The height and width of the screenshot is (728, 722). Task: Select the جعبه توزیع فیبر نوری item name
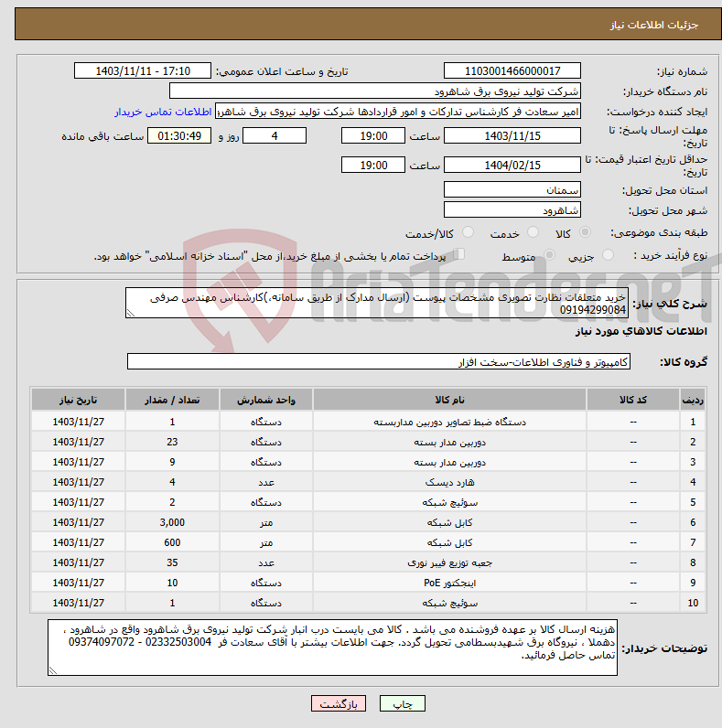[x=449, y=562]
